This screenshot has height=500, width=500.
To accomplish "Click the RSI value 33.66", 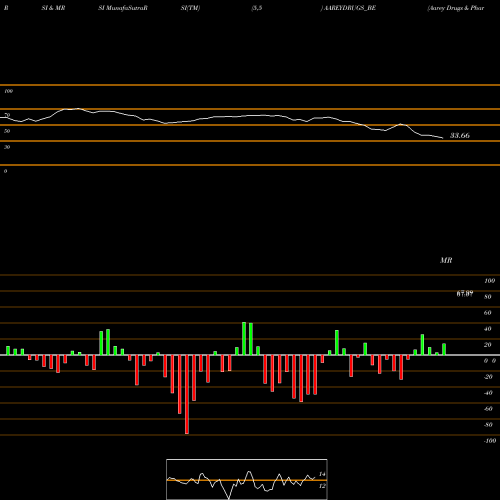I will click(460, 135).
